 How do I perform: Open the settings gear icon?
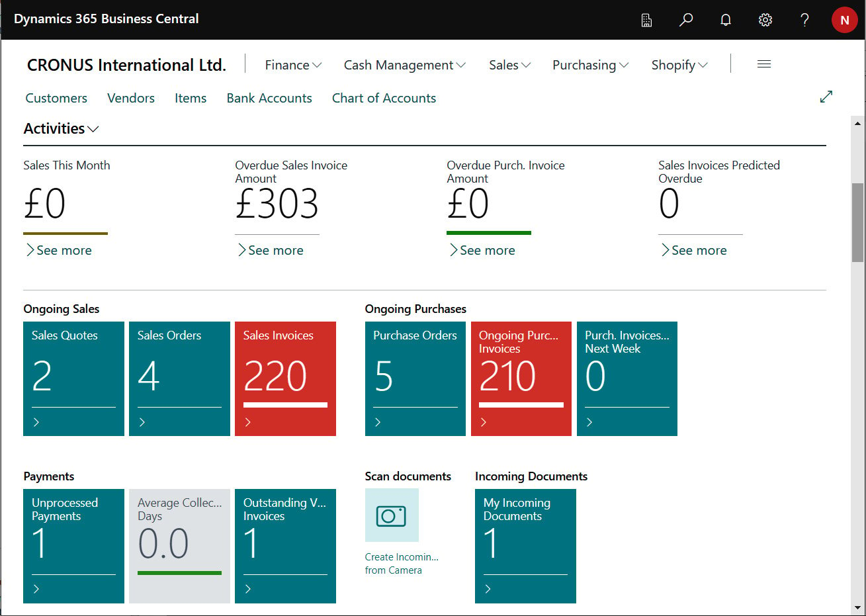[x=765, y=20]
